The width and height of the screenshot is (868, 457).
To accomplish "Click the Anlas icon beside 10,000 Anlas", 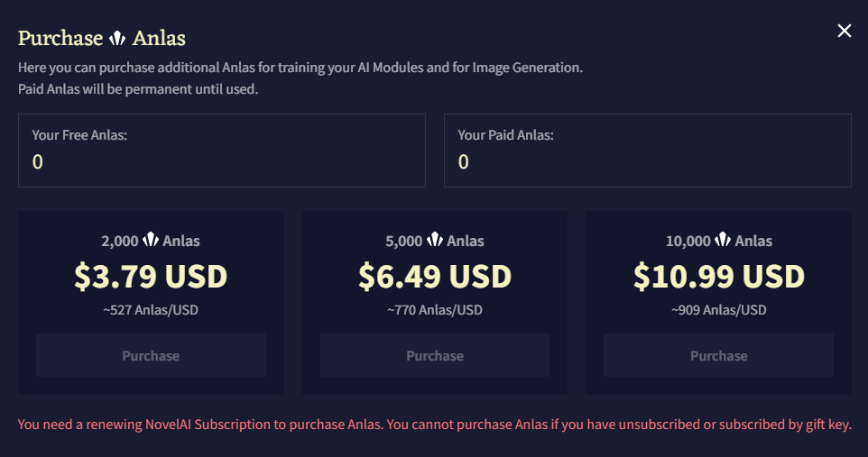I will (x=723, y=241).
